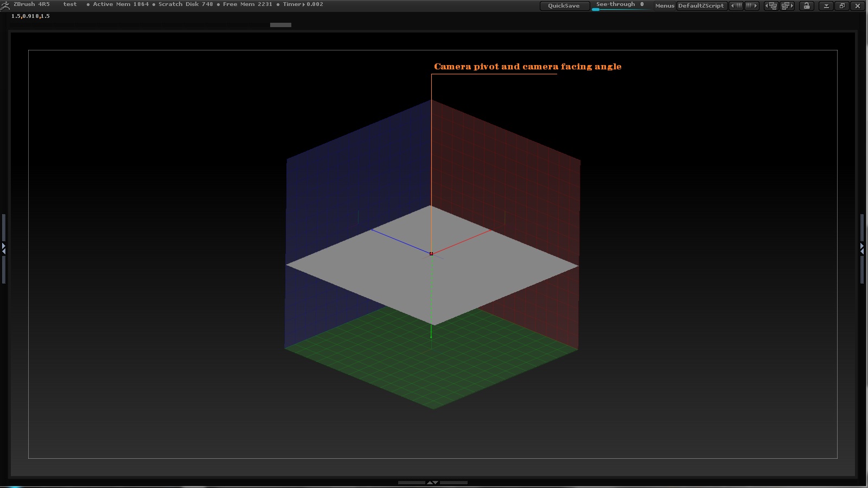Click the small gray handle above canvas
The width and height of the screenshot is (868, 488).
click(x=280, y=25)
